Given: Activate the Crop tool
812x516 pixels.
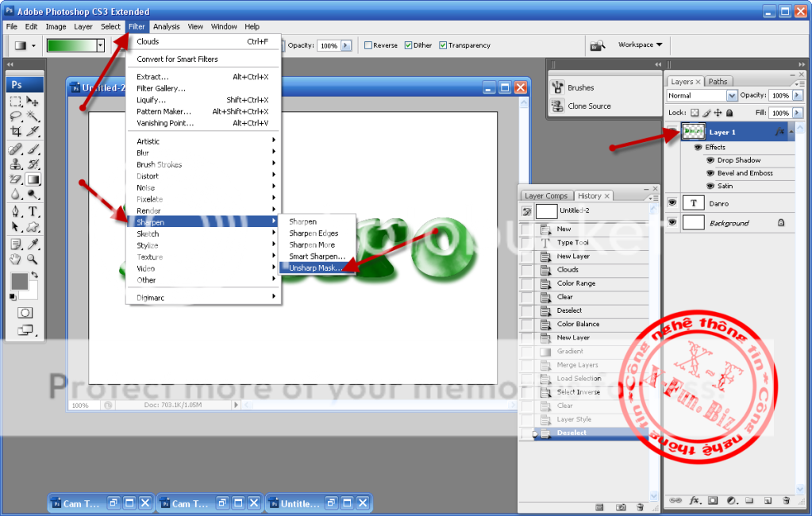Looking at the screenshot, I should pyautogui.click(x=16, y=131).
